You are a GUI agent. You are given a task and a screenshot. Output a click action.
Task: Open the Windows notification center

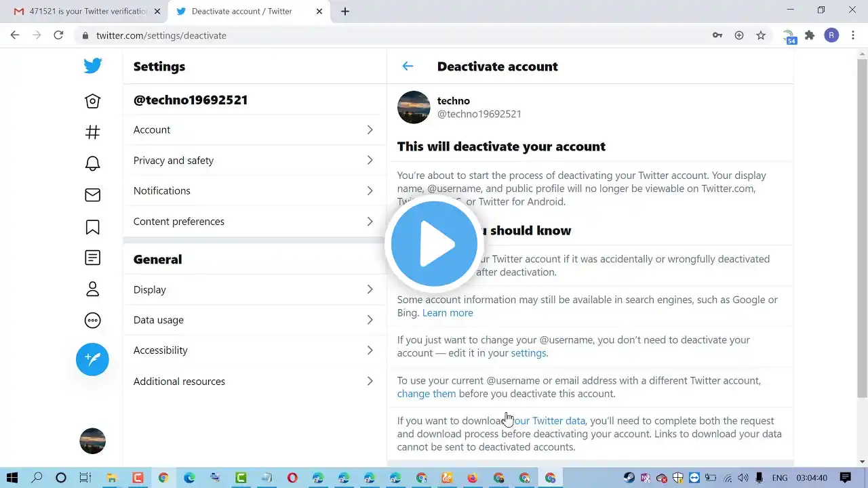click(845, 478)
